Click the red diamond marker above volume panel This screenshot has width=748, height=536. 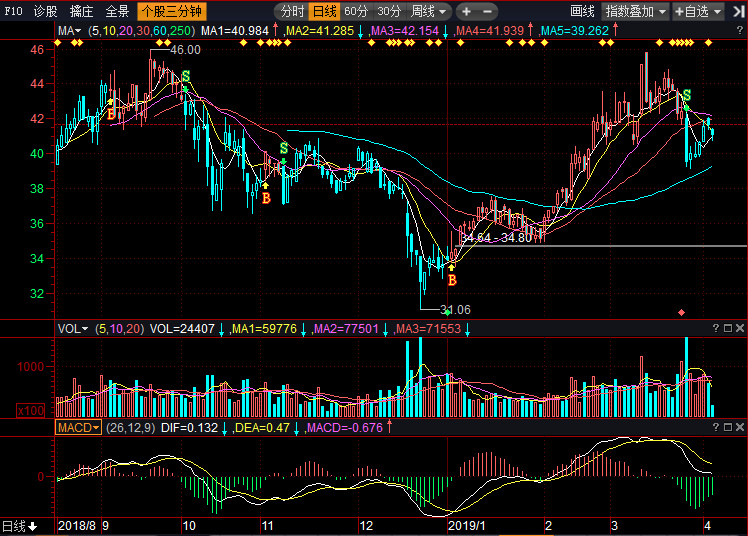pos(682,312)
